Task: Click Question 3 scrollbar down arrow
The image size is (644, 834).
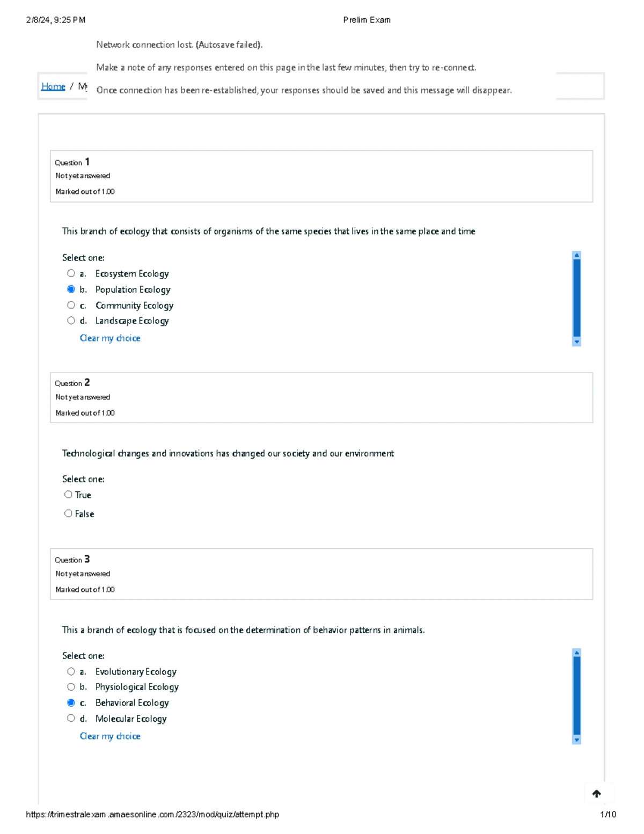Action: click(x=577, y=740)
